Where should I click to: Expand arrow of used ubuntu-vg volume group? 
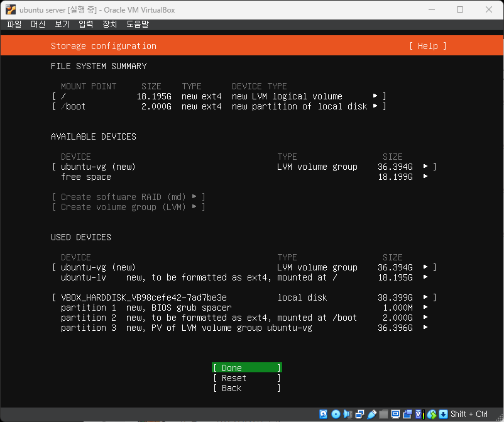(425, 267)
